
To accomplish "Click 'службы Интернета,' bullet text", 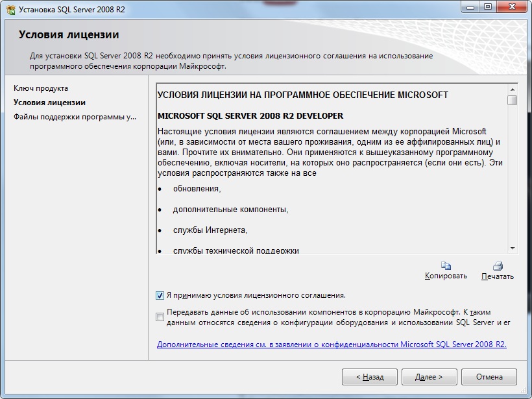I will click(210, 230).
